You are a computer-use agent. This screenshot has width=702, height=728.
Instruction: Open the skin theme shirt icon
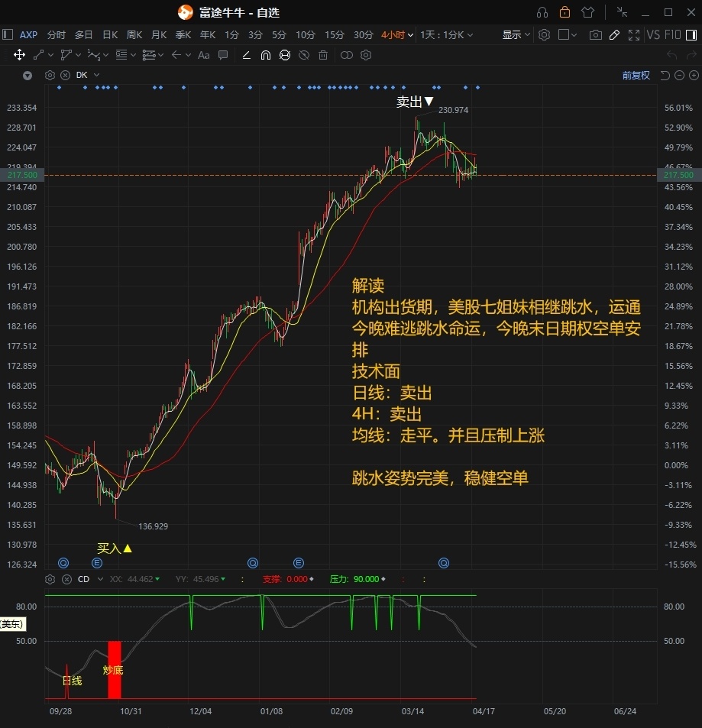click(x=587, y=12)
